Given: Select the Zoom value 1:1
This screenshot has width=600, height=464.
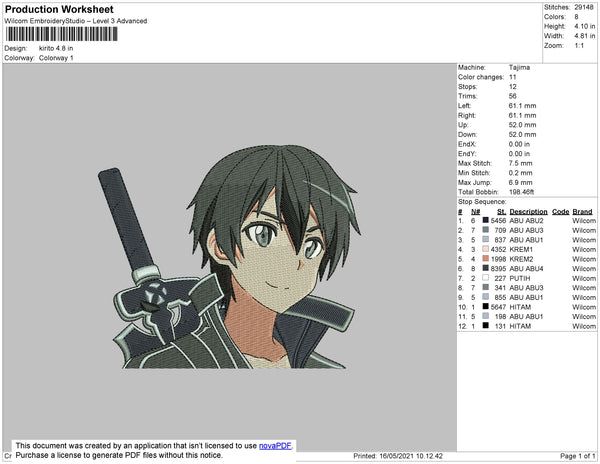Looking at the screenshot, I should 579,46.
